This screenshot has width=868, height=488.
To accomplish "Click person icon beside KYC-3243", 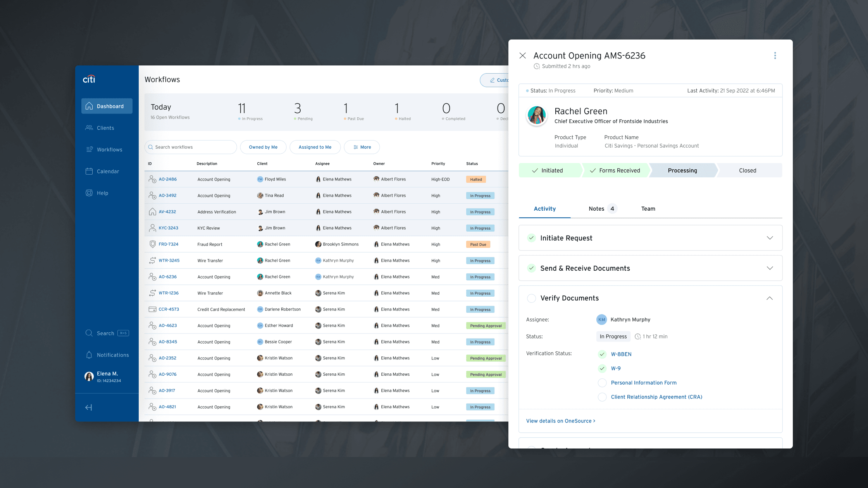I will [152, 228].
